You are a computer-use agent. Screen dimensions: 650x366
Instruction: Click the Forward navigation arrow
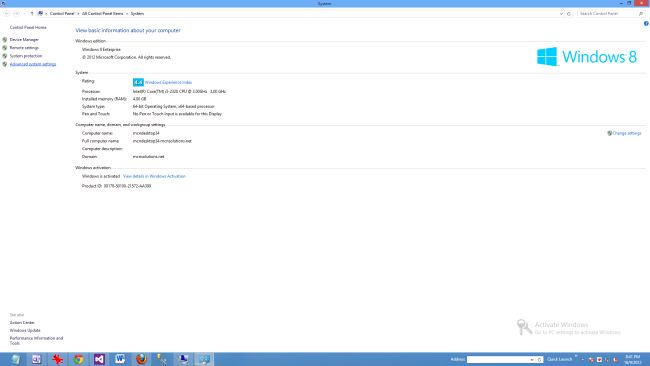17,14
